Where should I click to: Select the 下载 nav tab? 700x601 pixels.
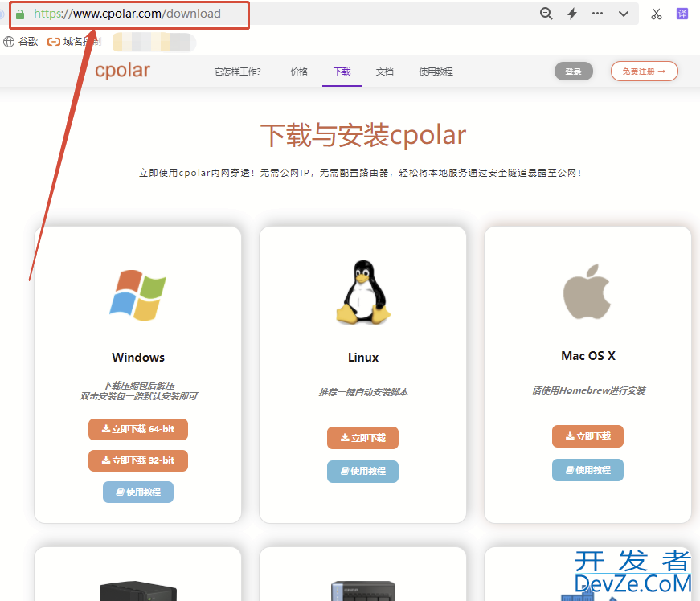point(342,72)
